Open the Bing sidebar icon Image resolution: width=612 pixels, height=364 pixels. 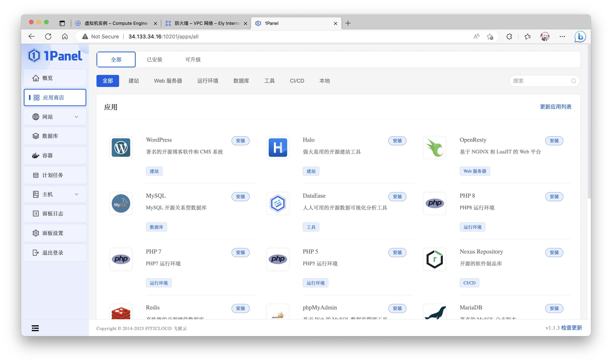coord(580,37)
